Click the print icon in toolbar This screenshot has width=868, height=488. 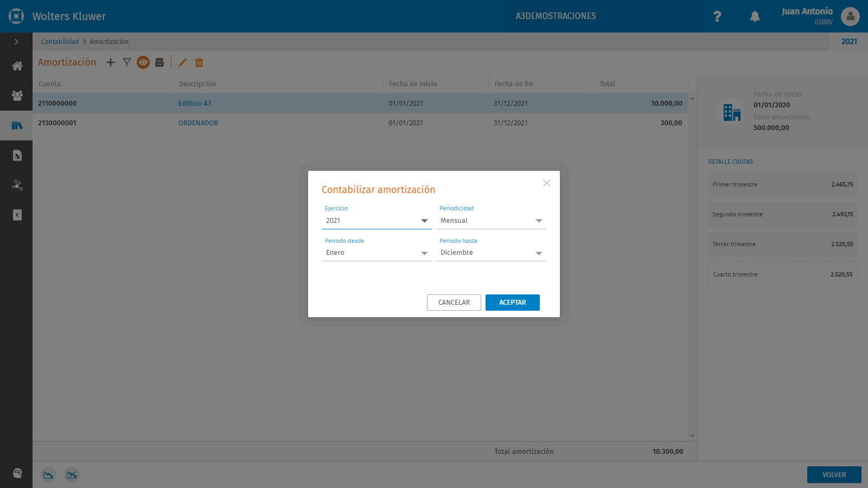point(159,62)
